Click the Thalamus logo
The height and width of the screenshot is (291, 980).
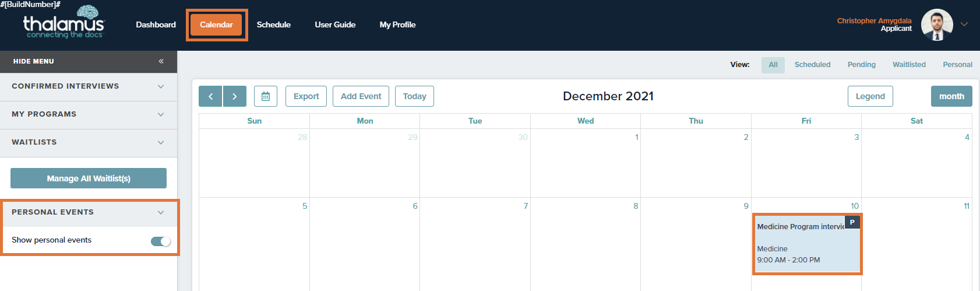coord(64,22)
